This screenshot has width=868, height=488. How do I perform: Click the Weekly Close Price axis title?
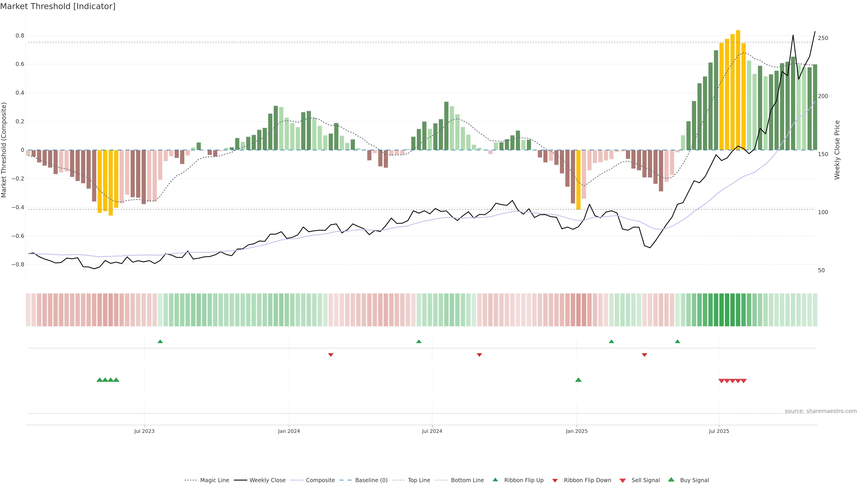click(x=837, y=150)
